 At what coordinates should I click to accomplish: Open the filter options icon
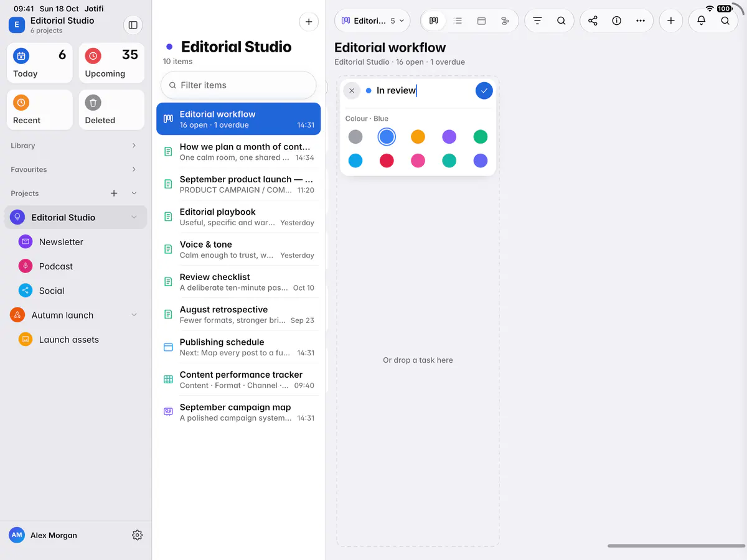(x=537, y=21)
